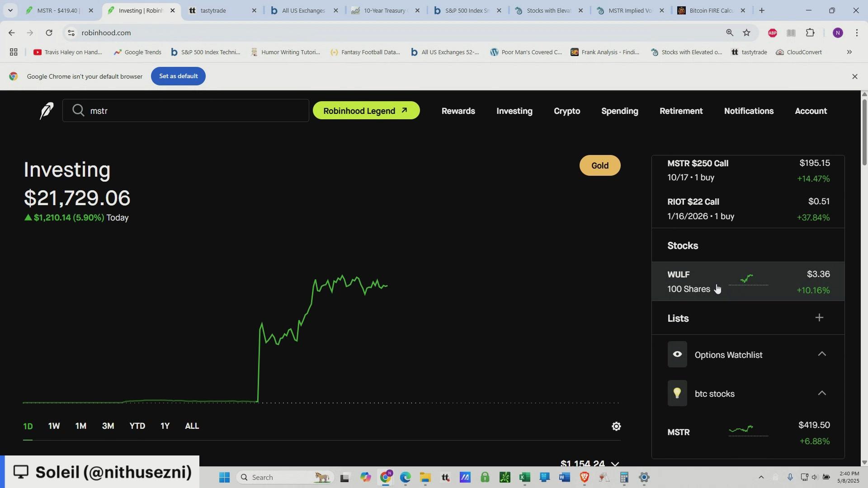Open chart settings gear icon
868x488 pixels.
(x=616, y=426)
